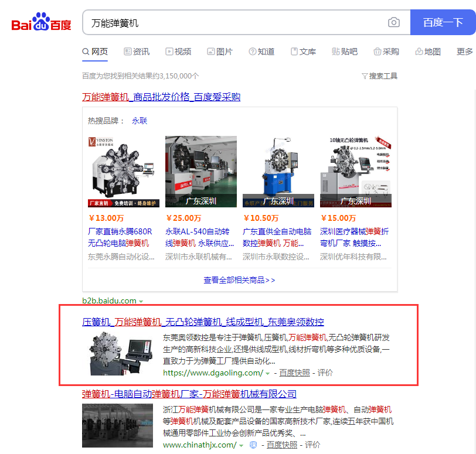Open the 文库 library tab
476x454 pixels.
[x=303, y=52]
